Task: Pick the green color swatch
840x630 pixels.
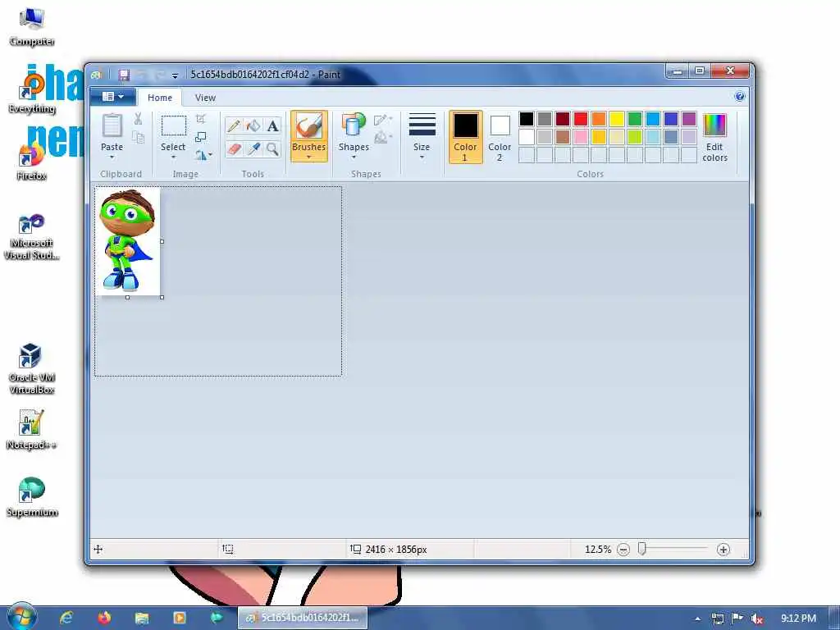Action: tap(635, 119)
